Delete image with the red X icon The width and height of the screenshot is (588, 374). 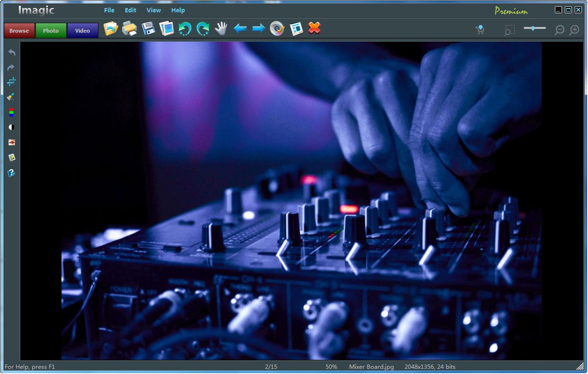click(x=314, y=28)
